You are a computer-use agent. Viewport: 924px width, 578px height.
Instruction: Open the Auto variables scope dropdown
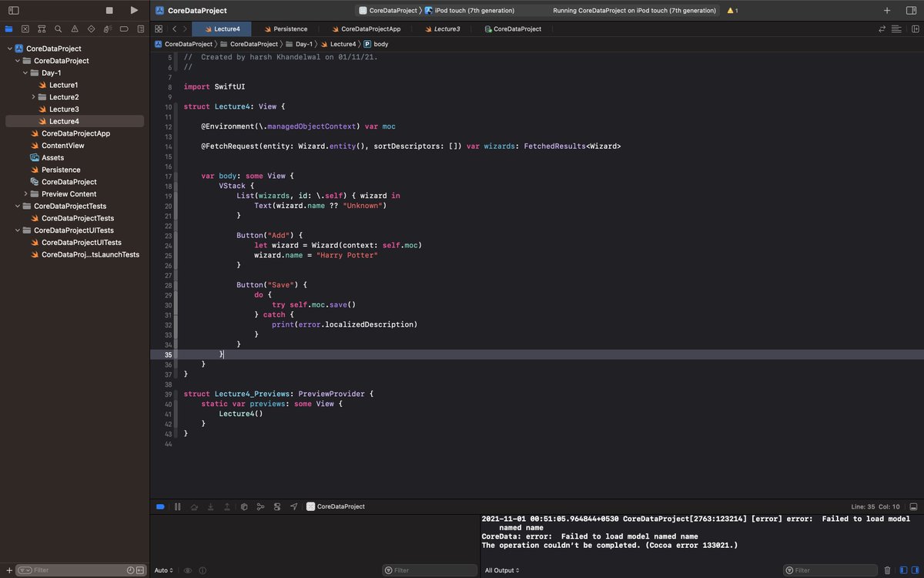tap(162, 570)
